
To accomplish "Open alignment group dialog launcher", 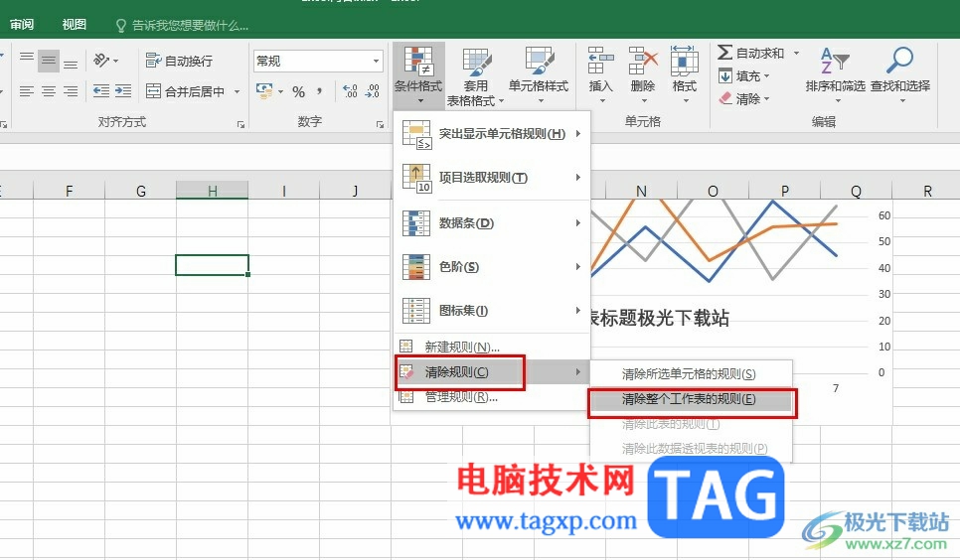I will (240, 124).
